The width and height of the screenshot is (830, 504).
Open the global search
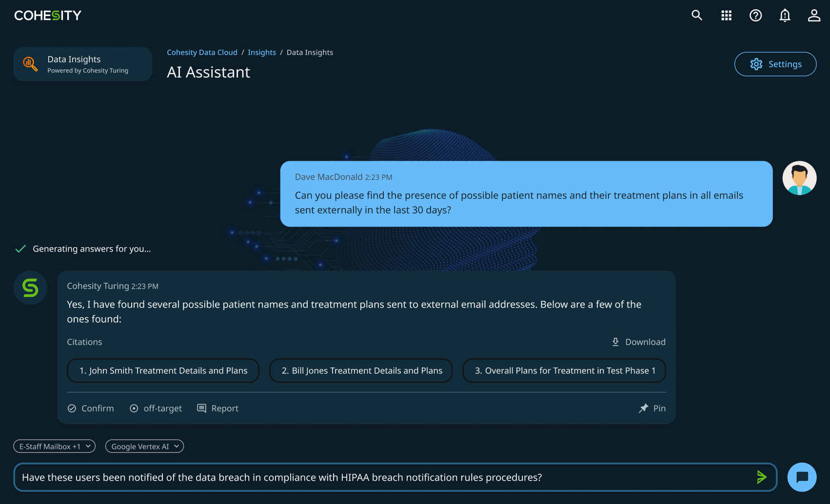click(x=696, y=15)
